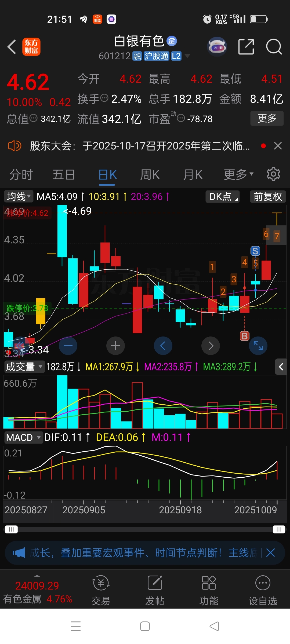Tap the 沪股通 badge

click(156, 56)
